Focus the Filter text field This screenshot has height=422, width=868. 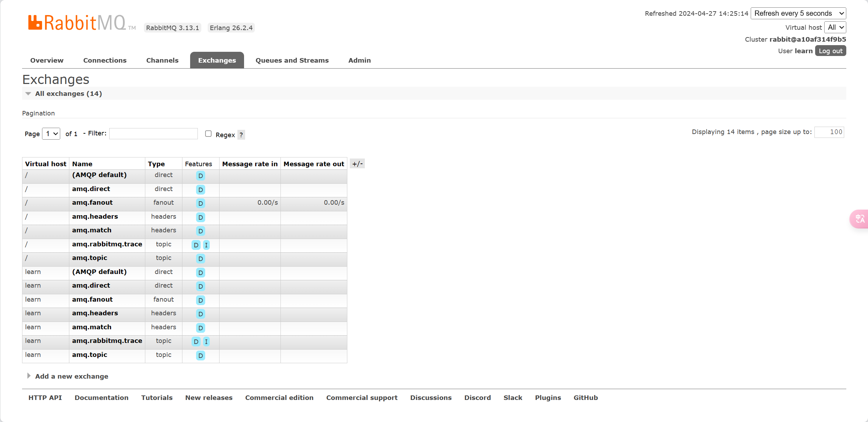tap(153, 134)
